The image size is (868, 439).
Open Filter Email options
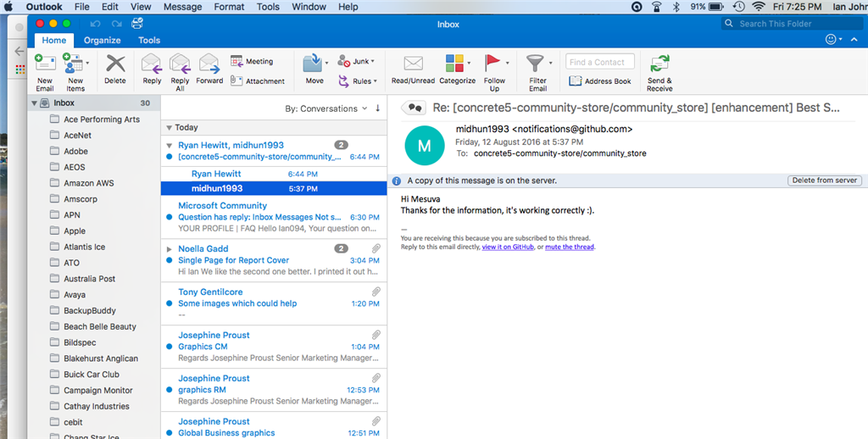click(537, 73)
